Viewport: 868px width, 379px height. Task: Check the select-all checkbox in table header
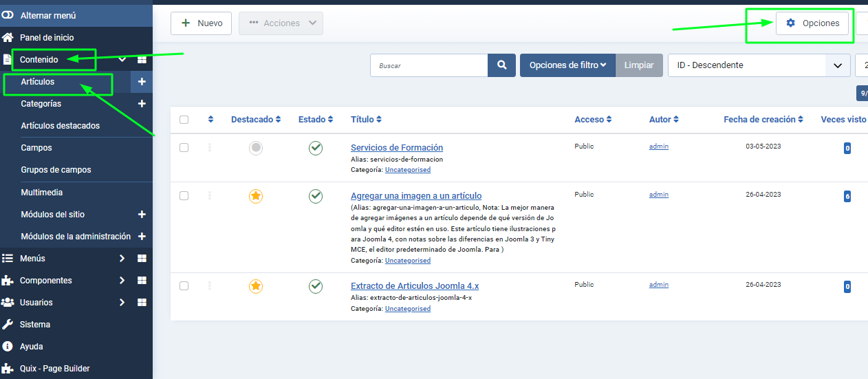tap(184, 120)
